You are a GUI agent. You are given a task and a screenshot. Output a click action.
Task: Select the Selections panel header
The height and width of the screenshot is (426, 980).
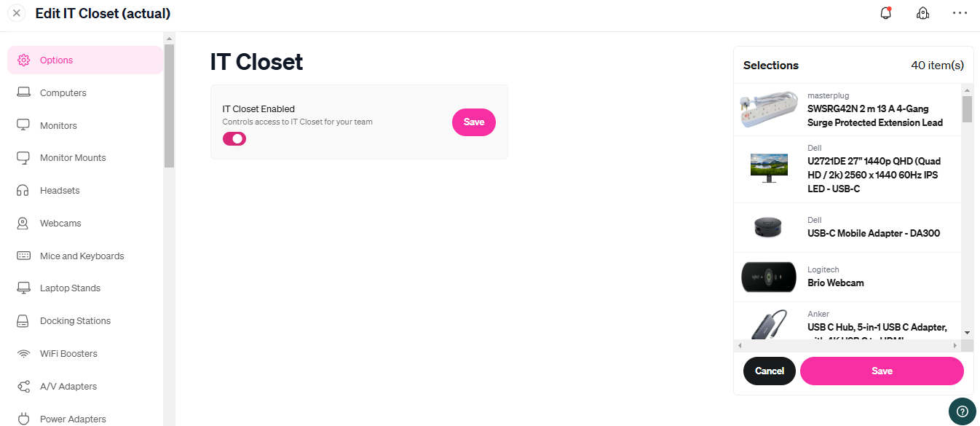(771, 65)
